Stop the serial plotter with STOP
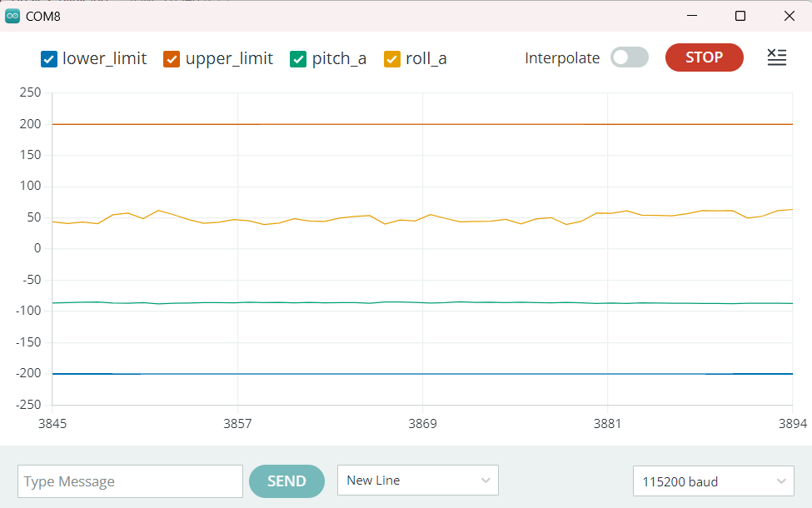The height and width of the screenshot is (508, 812). pos(705,57)
